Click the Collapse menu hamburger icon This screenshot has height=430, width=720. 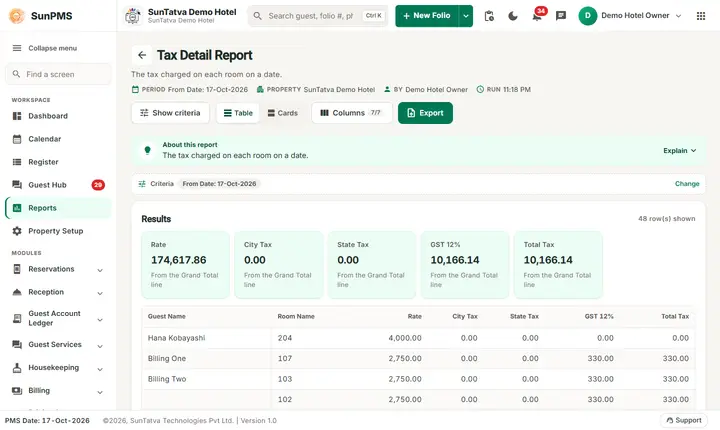(x=17, y=48)
